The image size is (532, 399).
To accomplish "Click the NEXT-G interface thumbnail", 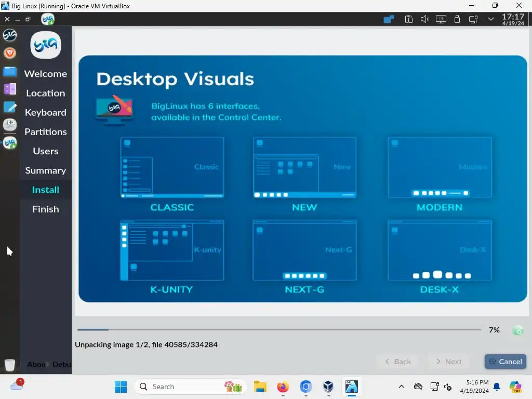I will [x=304, y=250].
